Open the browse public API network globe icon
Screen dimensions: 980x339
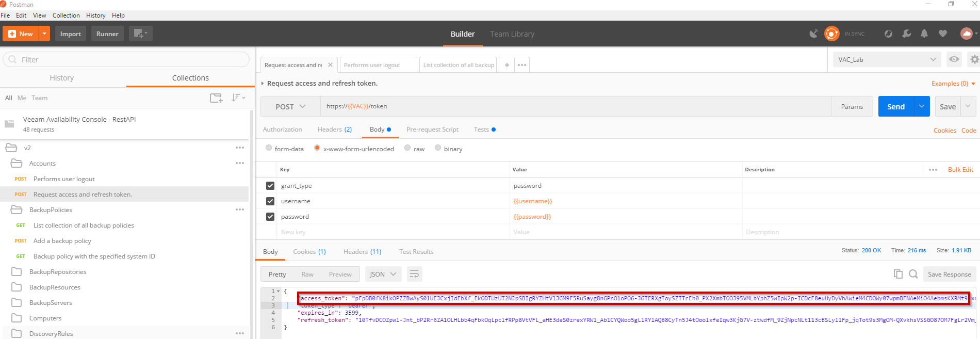(x=888, y=34)
